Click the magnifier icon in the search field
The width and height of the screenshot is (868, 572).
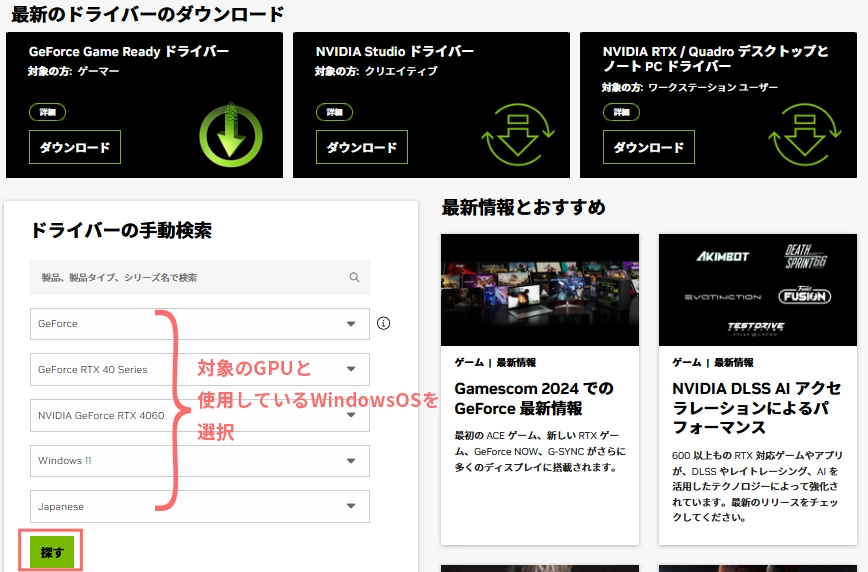pyautogui.click(x=354, y=277)
